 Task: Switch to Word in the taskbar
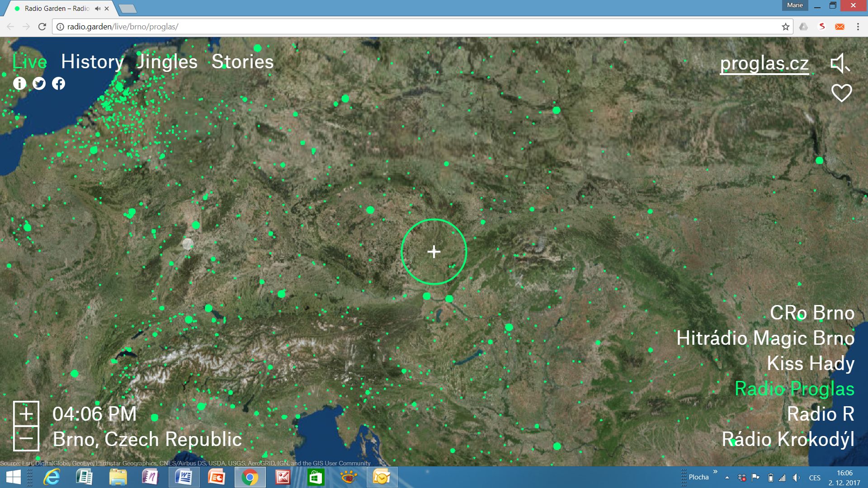(x=184, y=477)
